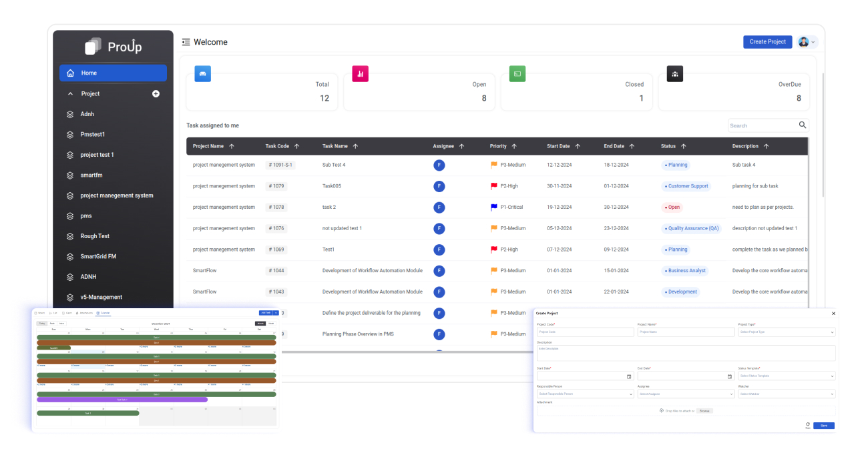Open the user avatar profile dropdown

coord(807,42)
